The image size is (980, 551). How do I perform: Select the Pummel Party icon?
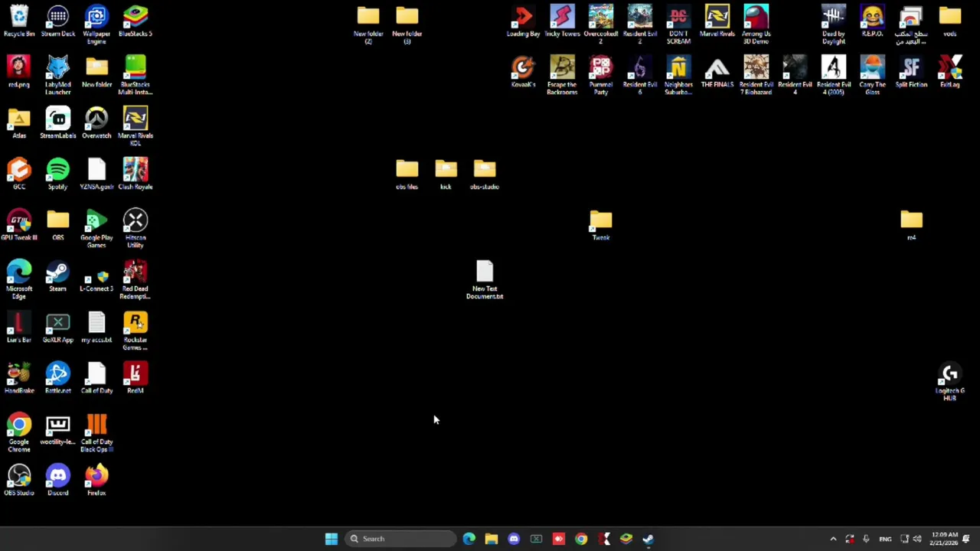point(601,75)
